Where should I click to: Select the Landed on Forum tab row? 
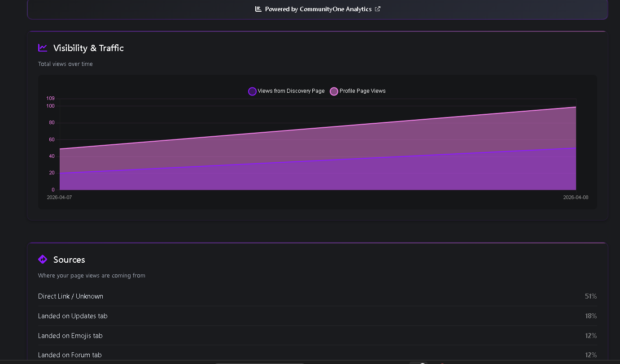tap(70, 355)
